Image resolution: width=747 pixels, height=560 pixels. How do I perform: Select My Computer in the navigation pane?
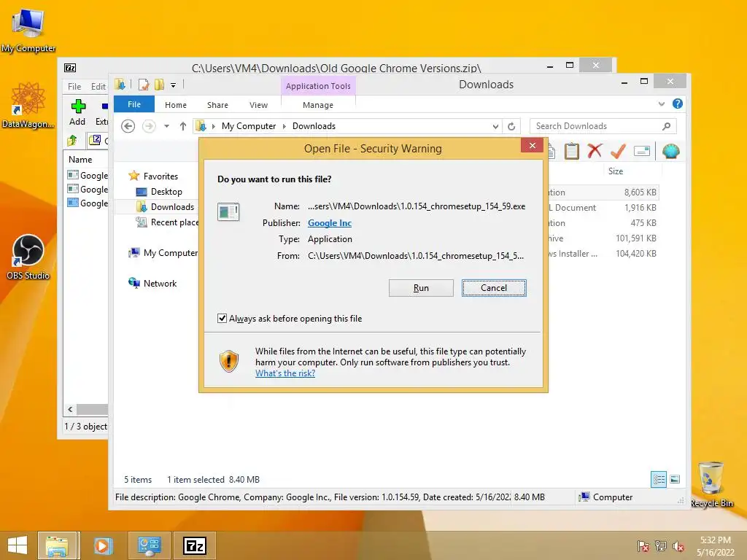point(163,253)
